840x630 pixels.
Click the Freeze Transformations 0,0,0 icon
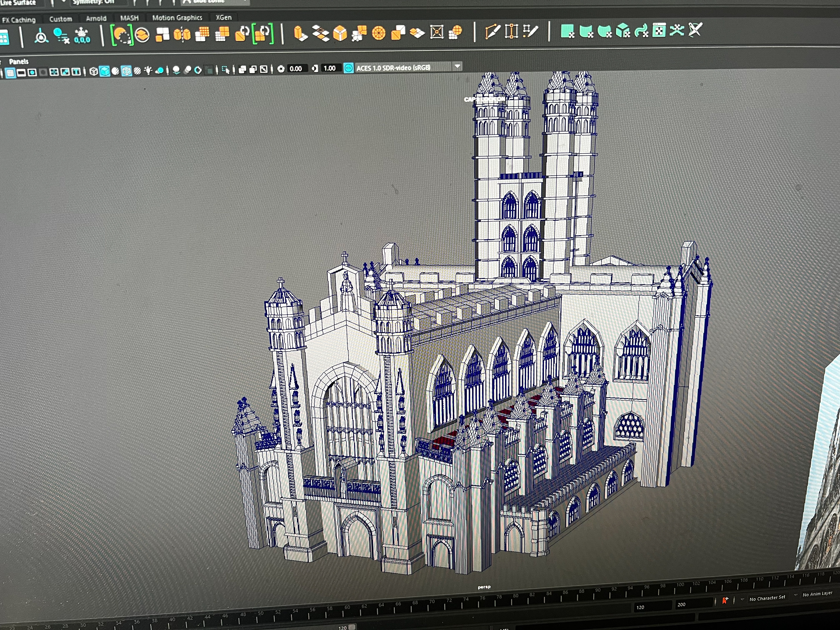click(x=82, y=36)
